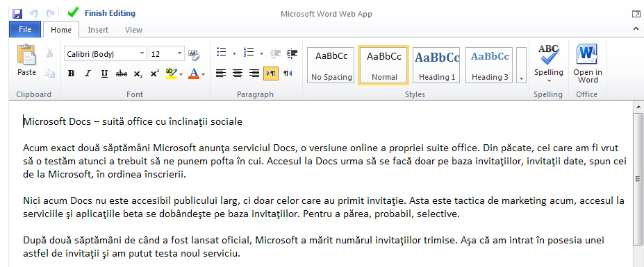Screen dimensions: 644x267
Task: Click the Decrease Indent icon
Action: [275, 53]
